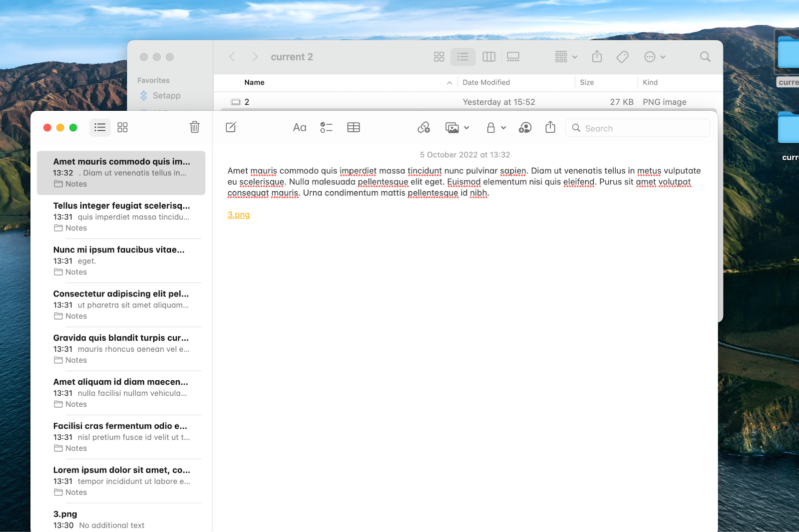Image resolution: width=799 pixels, height=532 pixels.
Task: Add people to collaborate on the note
Action: click(525, 127)
